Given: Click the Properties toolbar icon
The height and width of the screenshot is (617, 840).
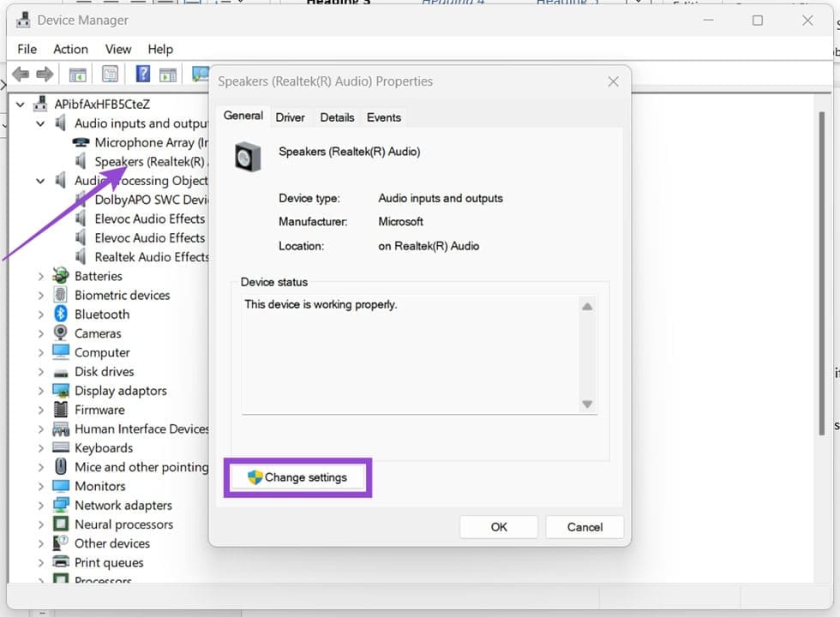Looking at the screenshot, I should [x=110, y=75].
